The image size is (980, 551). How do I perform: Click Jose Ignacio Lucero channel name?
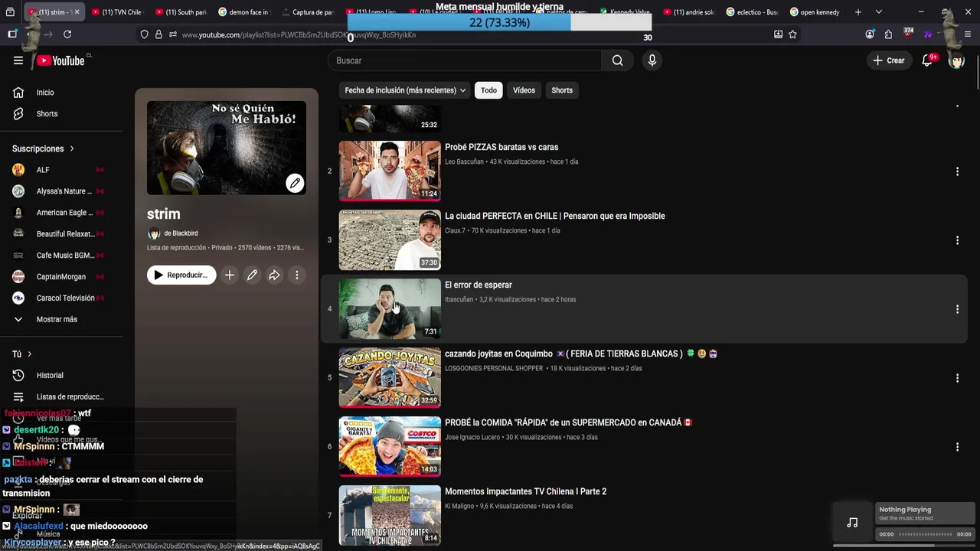(x=472, y=438)
